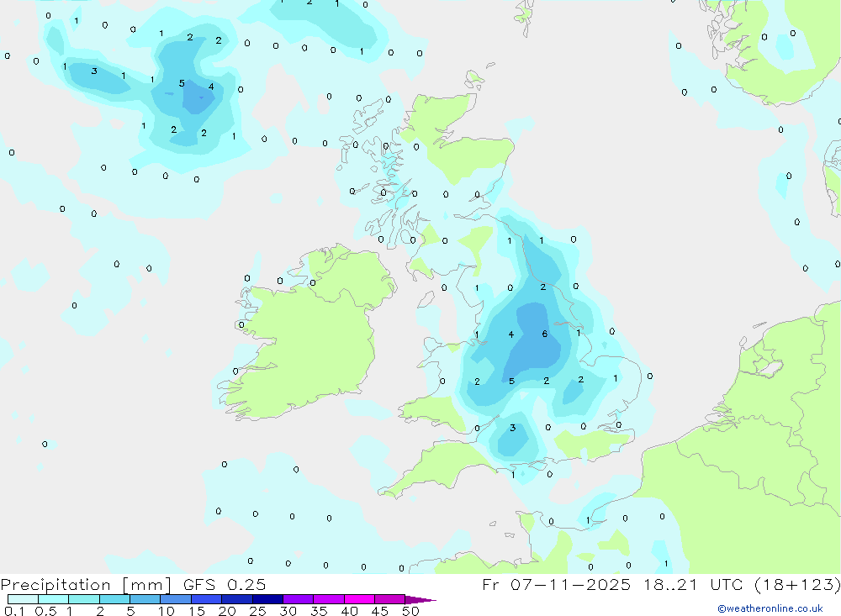The height and width of the screenshot is (616, 841).
Task: Select the '10' legend tick label
Action: click(x=167, y=611)
